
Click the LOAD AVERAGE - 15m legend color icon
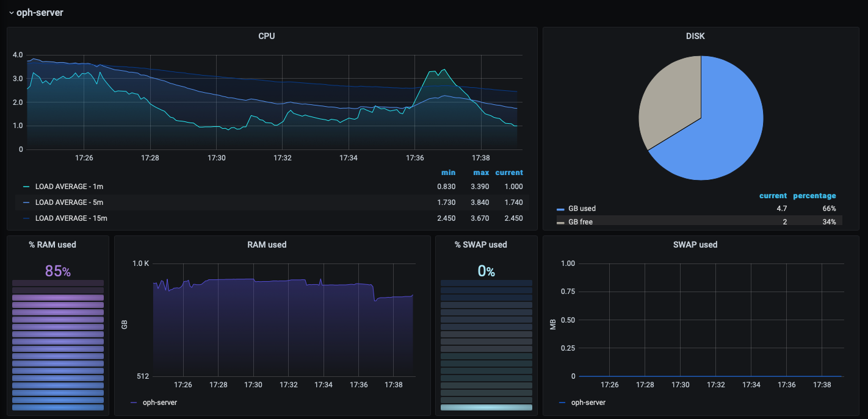26,218
